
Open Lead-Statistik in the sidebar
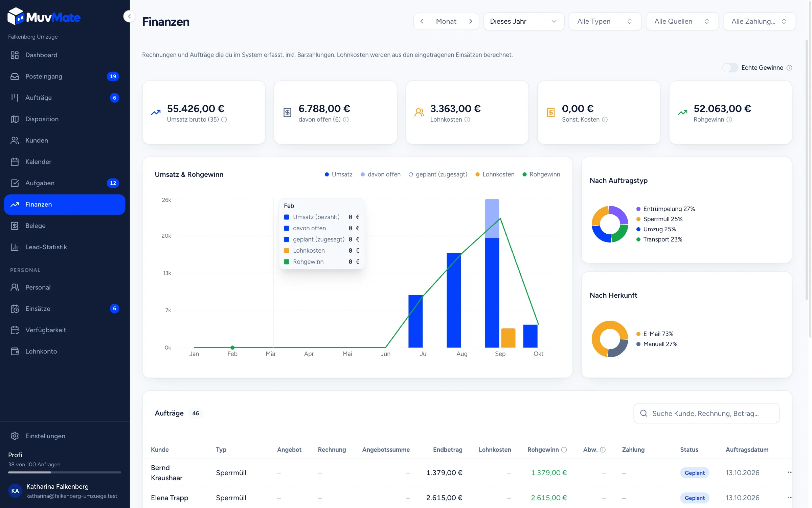tap(65, 247)
